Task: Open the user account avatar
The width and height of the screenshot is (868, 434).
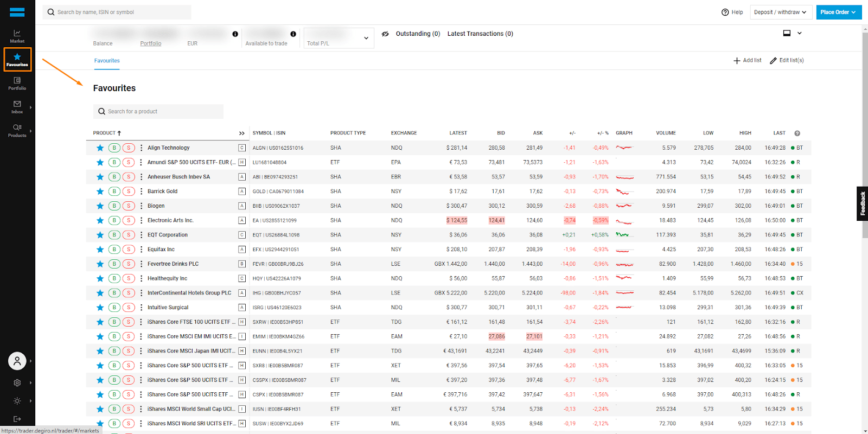Action: point(17,361)
